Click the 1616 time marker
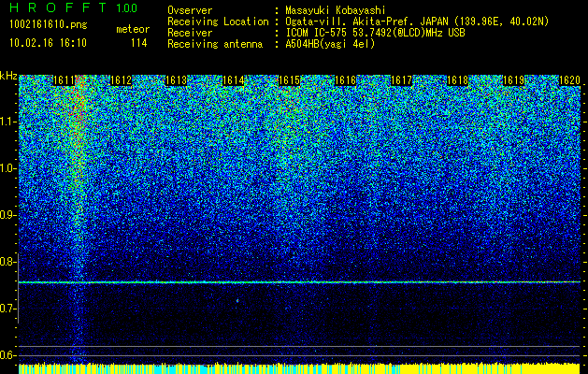Screen dimensions: 588x374 (345, 80)
